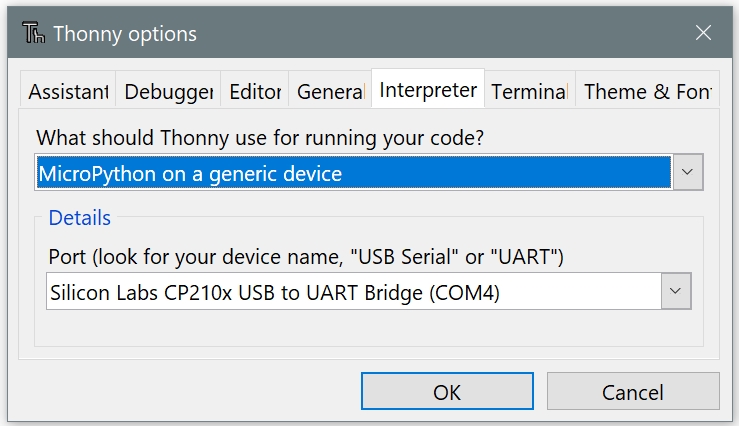This screenshot has width=739, height=426.
Task: Switch to the Assistant tab
Action: (x=68, y=90)
